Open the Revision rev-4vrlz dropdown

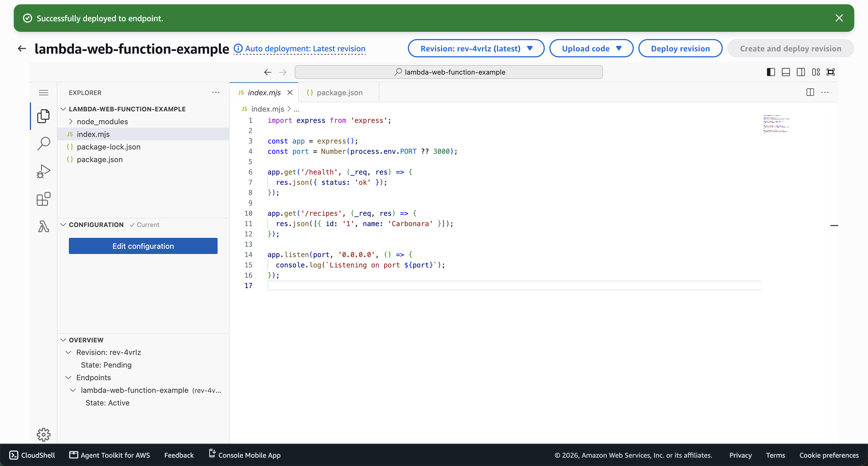476,48
